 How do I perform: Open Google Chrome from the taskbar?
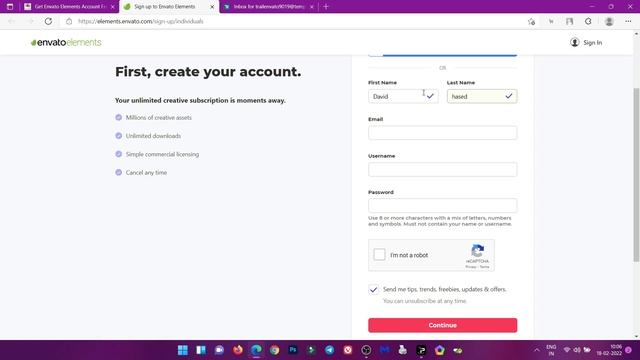(274, 350)
